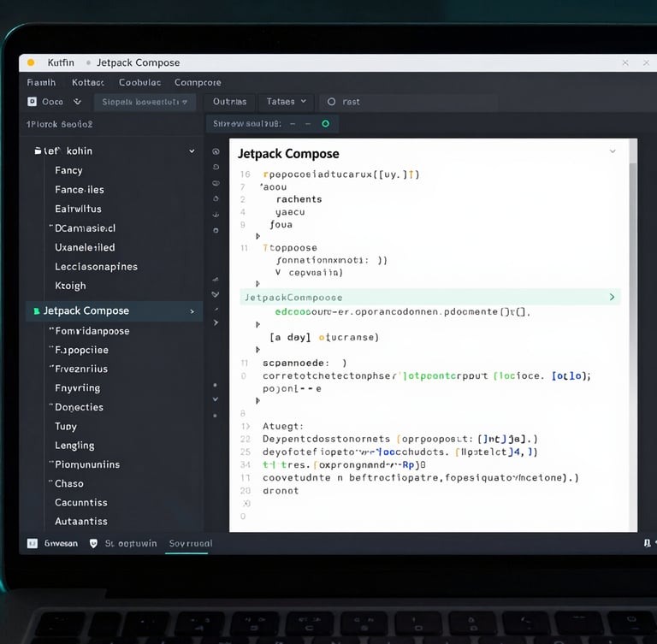The height and width of the screenshot is (644, 657).
Task: Click the Atuegt: line in code
Action: [x=283, y=426]
